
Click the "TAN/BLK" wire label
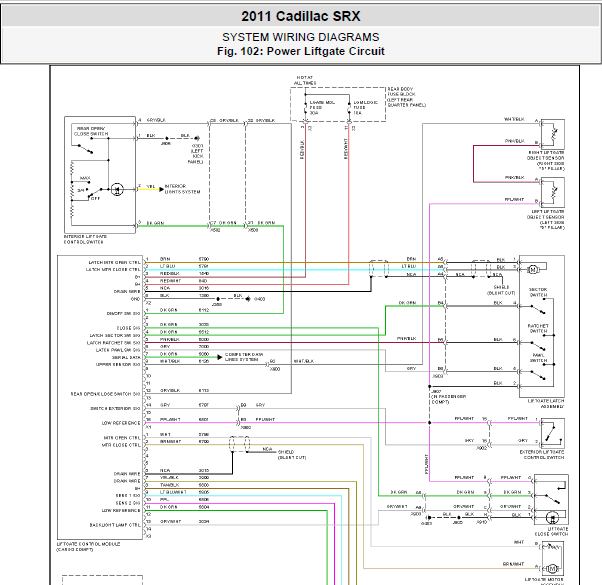169,485
